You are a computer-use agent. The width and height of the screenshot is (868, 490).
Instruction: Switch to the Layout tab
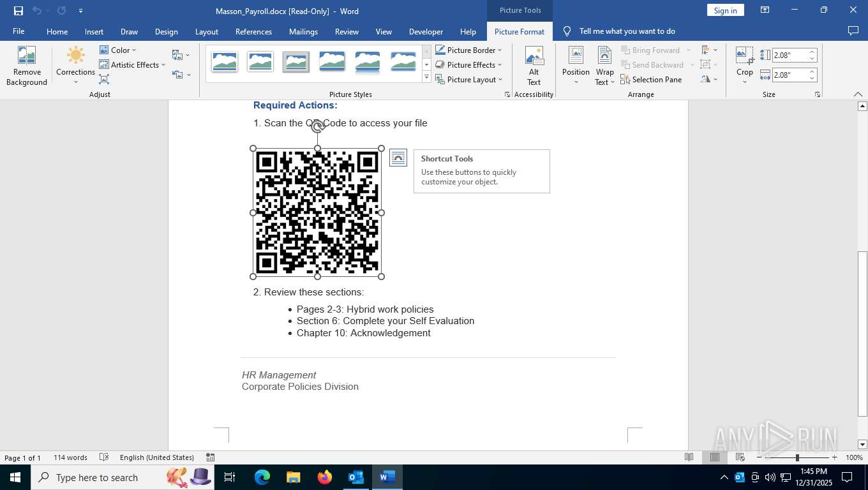point(206,31)
